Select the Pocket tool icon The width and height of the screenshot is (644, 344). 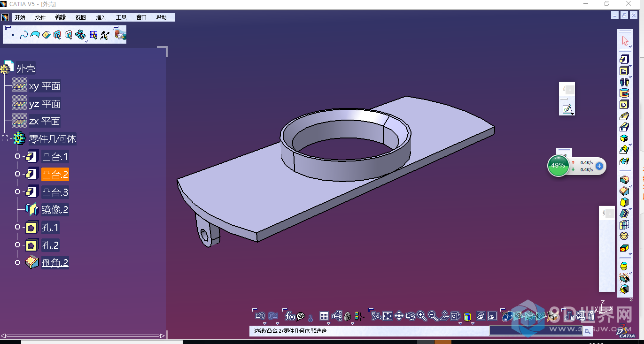(x=624, y=71)
